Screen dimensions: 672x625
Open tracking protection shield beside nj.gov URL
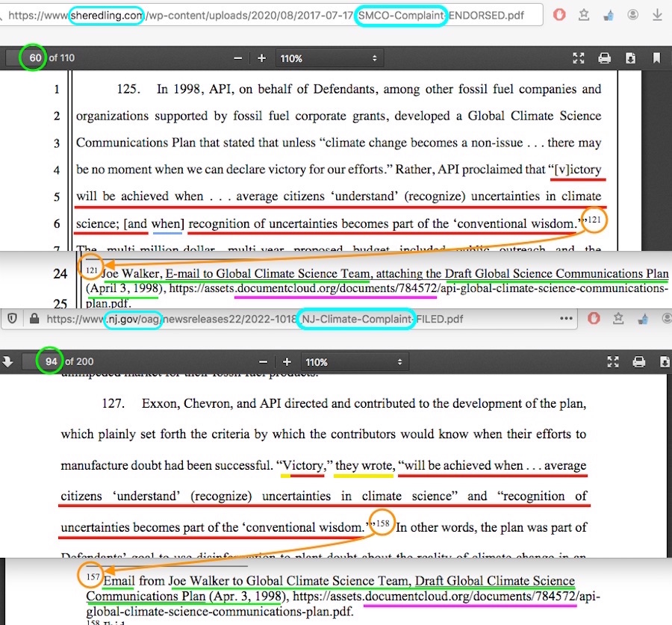coord(13,319)
